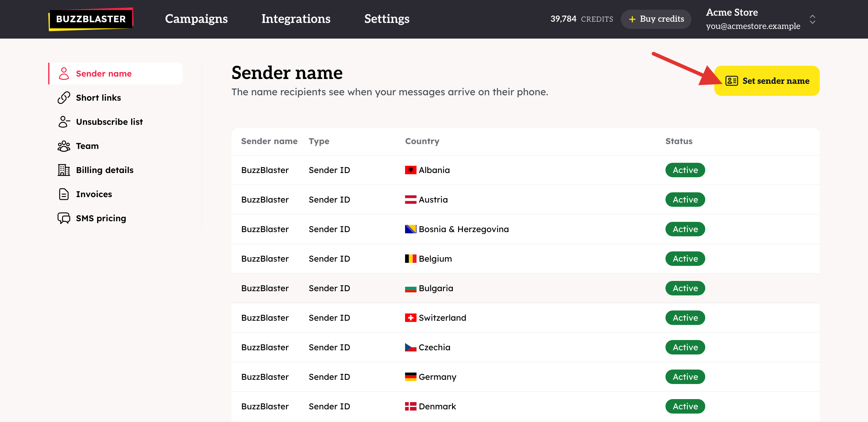Click the 39,784 credits balance
Viewport: 868px width, 422px height.
582,19
